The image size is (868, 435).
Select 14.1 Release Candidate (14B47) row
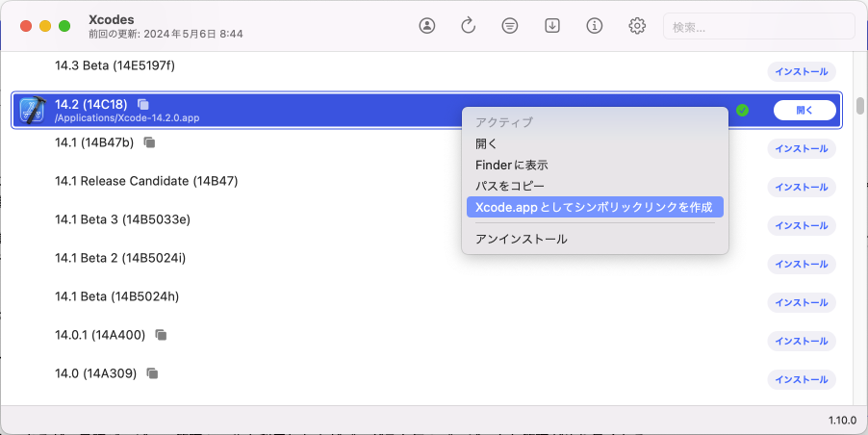click(x=146, y=181)
